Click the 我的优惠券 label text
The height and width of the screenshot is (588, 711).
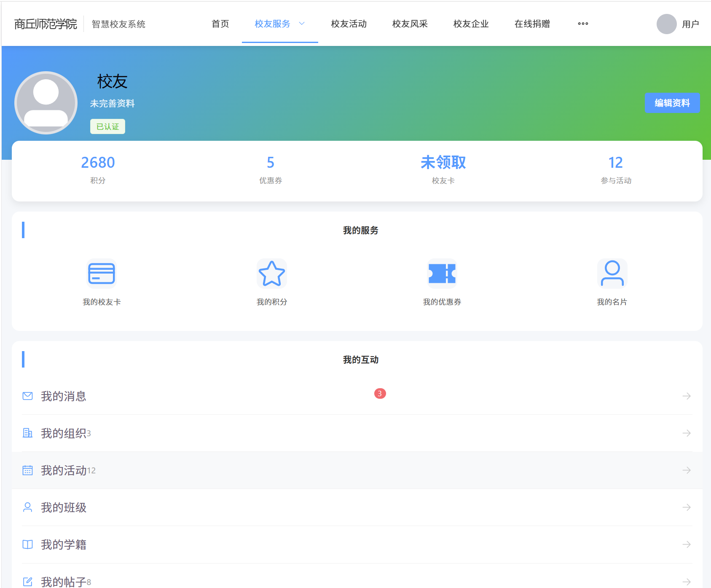click(x=442, y=302)
